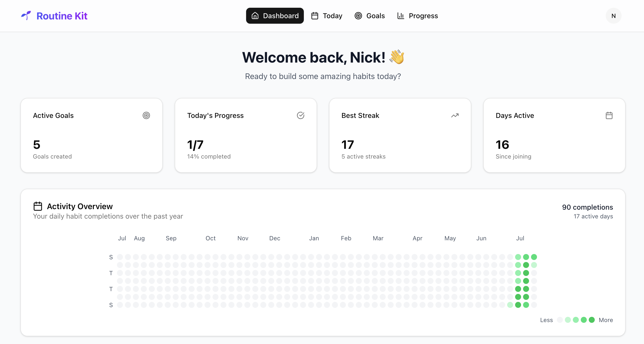The width and height of the screenshot is (644, 344).
Task: Click the target icon on Active Goals card
Action: pos(146,115)
